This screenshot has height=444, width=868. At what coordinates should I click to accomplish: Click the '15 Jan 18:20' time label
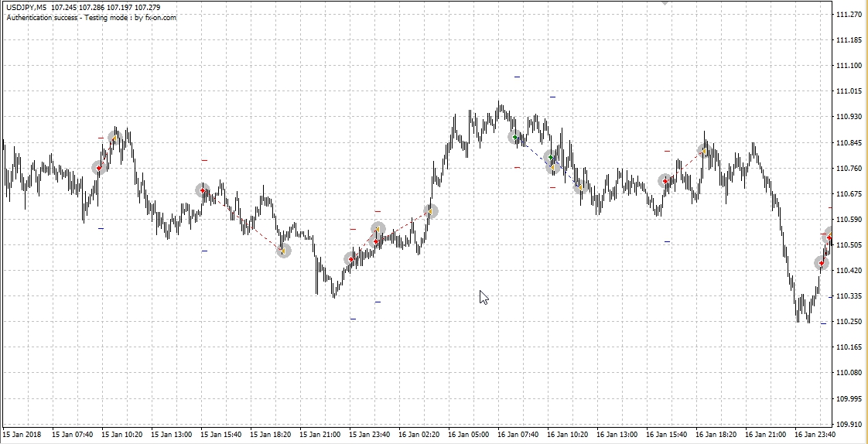tap(270, 435)
